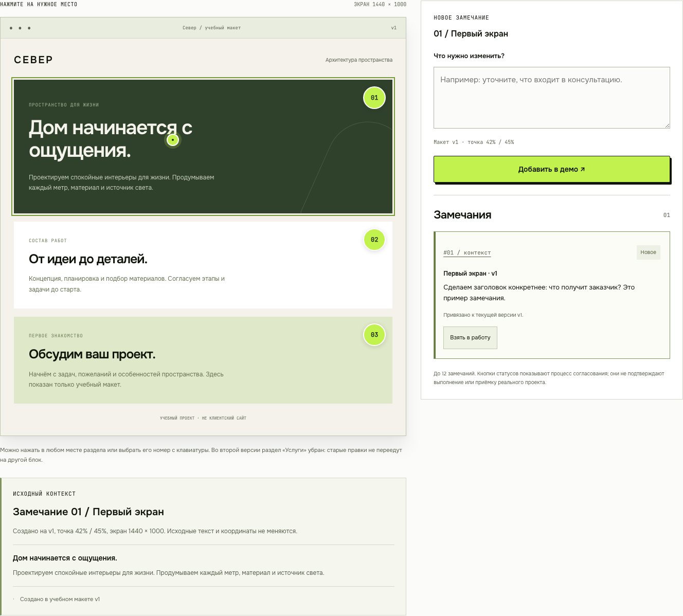Click the "ЭКРАН 1440 × 1000" label
The image size is (683, 616).
point(380,4)
